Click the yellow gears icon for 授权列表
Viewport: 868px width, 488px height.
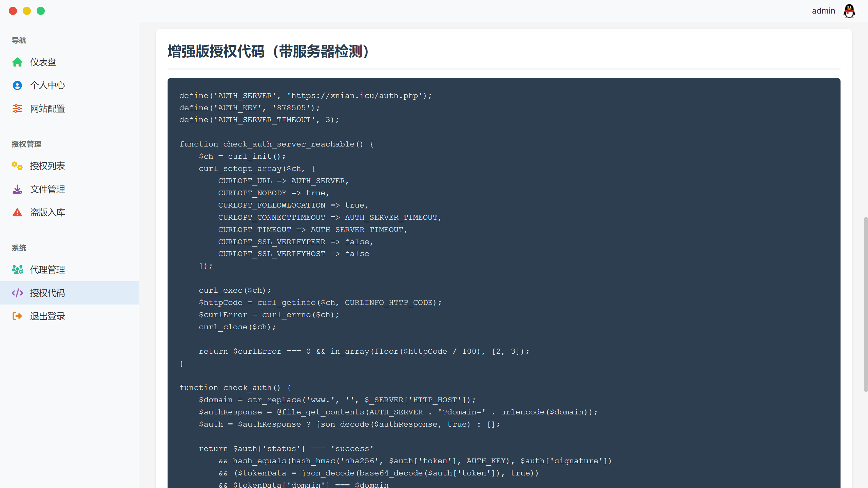click(x=17, y=166)
